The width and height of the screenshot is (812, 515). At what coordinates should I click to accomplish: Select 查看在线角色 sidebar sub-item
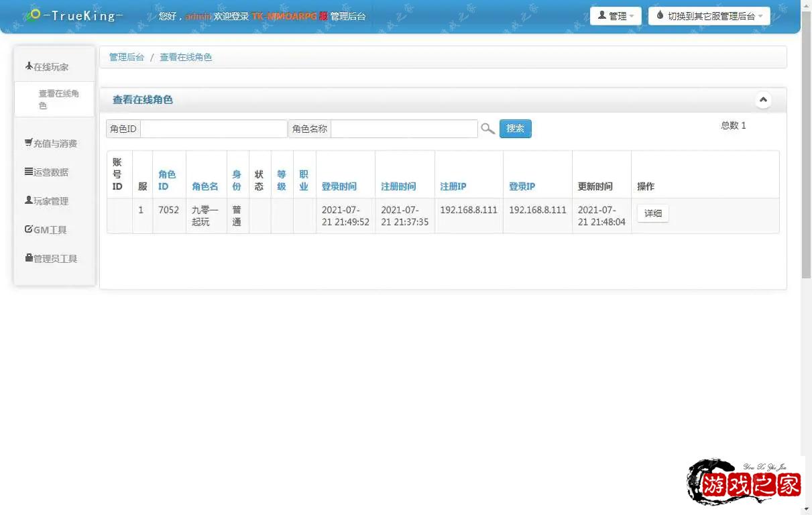click(x=58, y=100)
